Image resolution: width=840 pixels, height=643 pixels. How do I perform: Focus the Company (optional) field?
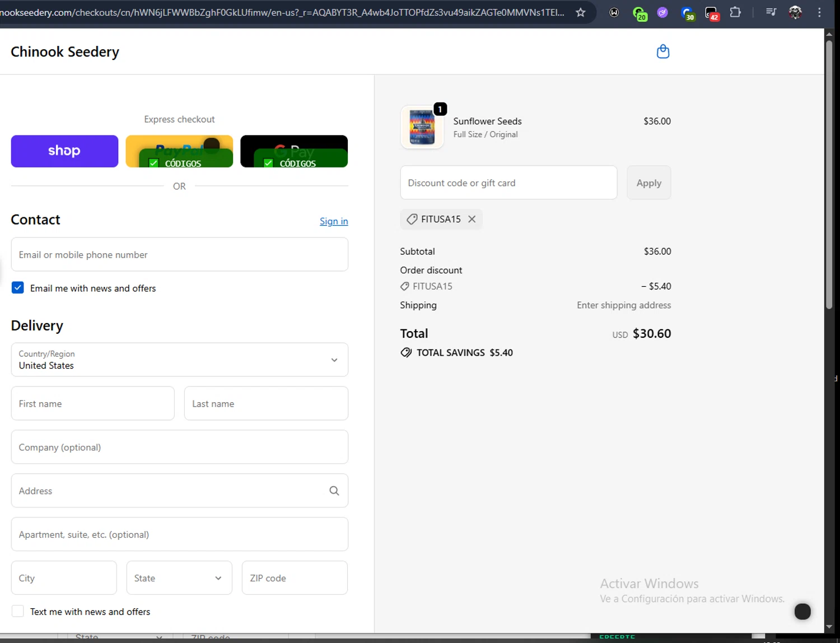[x=179, y=447]
